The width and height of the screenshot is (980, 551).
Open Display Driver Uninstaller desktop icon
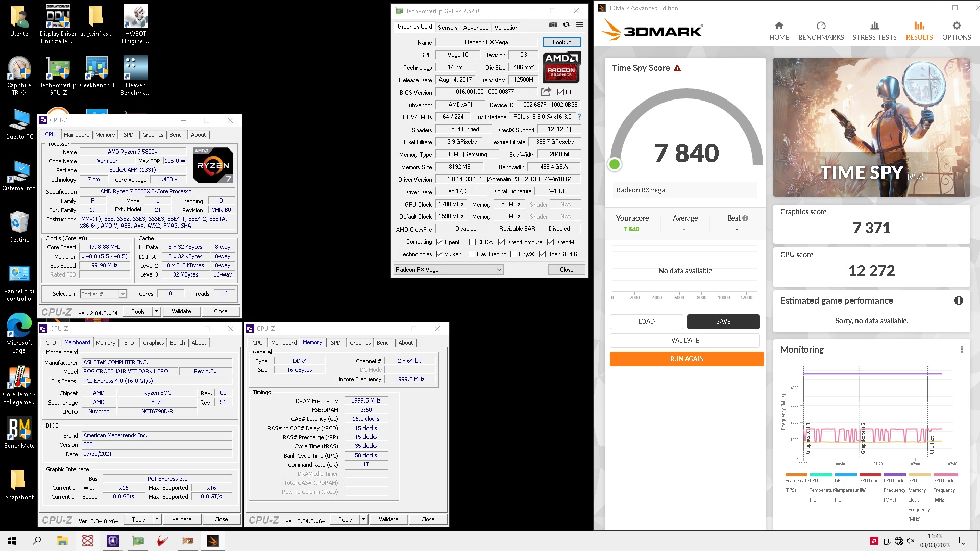tap(58, 24)
